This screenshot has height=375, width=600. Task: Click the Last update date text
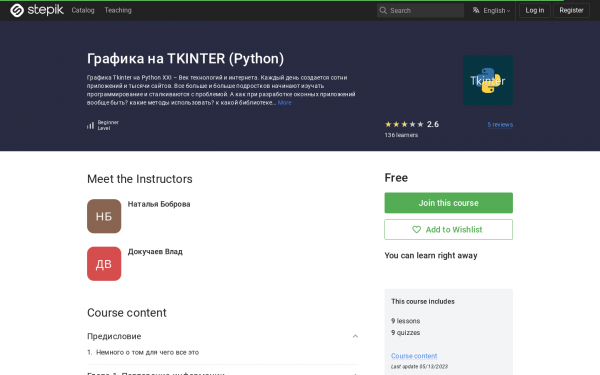[x=419, y=367]
